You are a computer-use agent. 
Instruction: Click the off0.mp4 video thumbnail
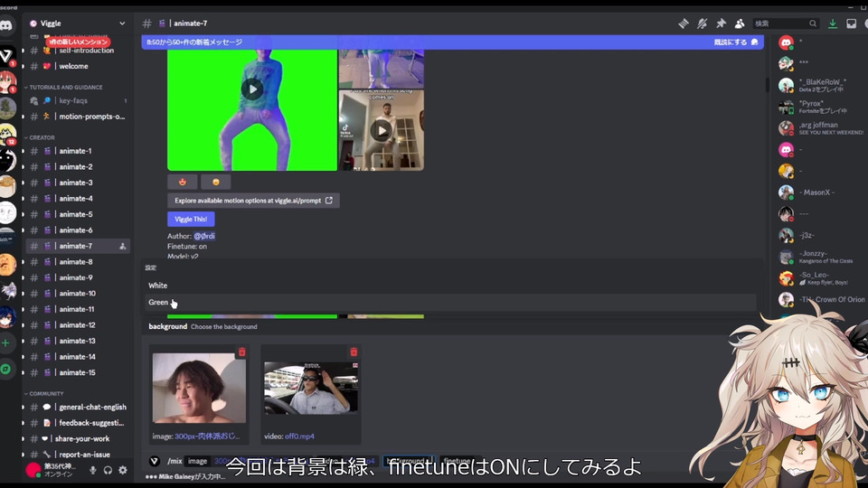(311, 389)
